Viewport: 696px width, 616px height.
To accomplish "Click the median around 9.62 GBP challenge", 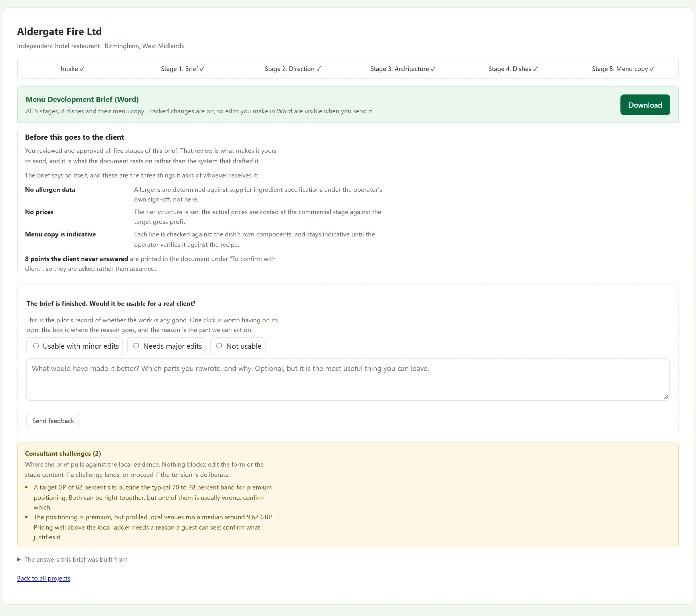I will (x=154, y=527).
